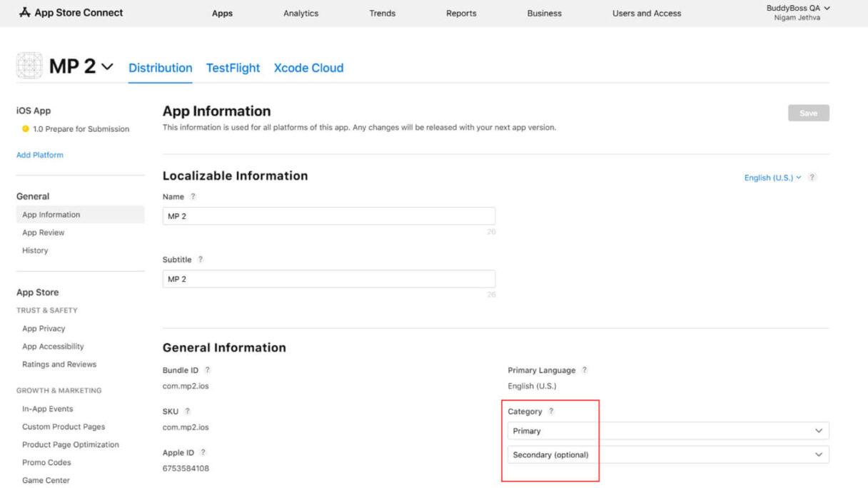Open the Users and Access section

[646, 13]
